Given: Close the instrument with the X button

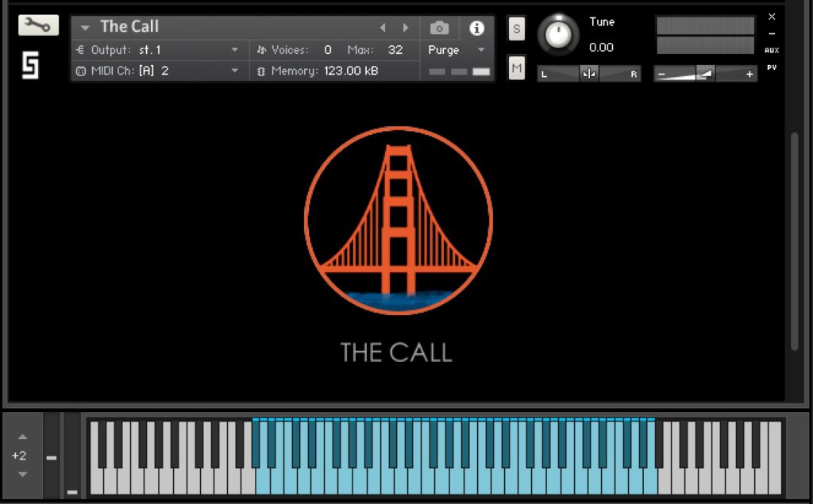Looking at the screenshot, I should pyautogui.click(x=772, y=17).
